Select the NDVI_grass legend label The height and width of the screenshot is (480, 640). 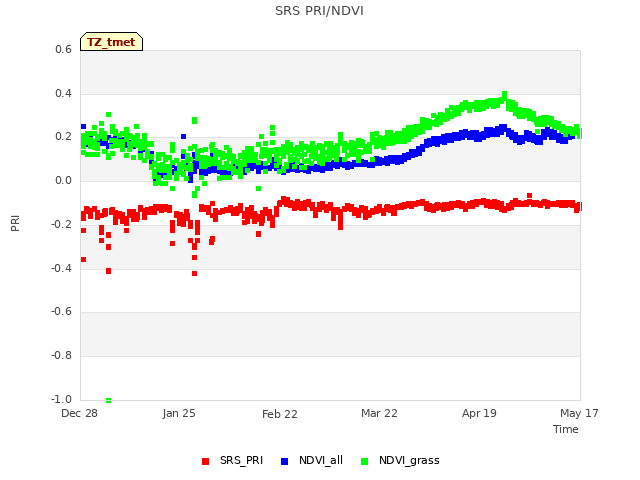409,460
